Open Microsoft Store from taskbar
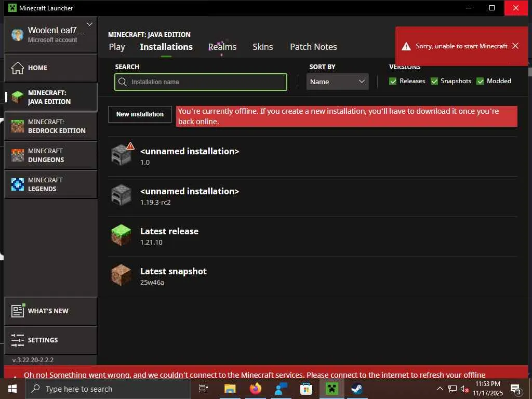The height and width of the screenshot is (399, 532). coord(306,389)
